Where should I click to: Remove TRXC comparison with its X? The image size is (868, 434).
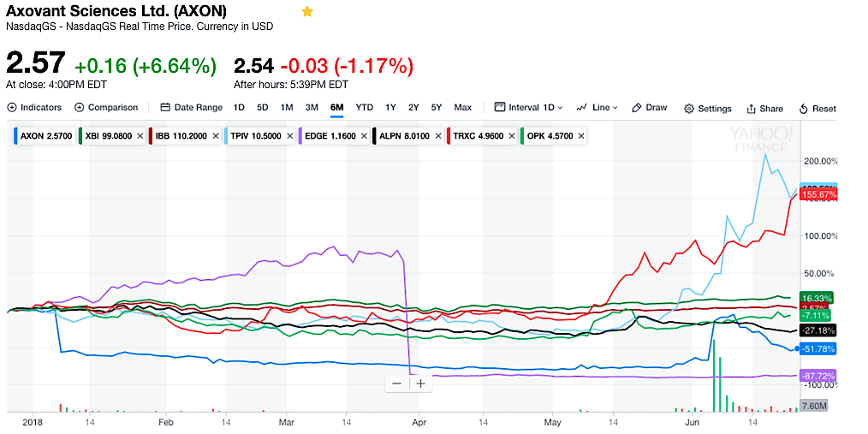point(512,135)
